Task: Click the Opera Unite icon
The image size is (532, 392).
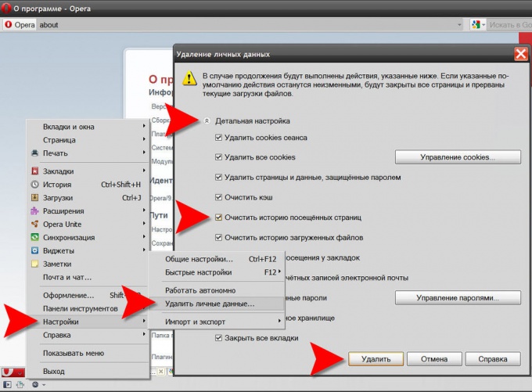Action: point(34,225)
